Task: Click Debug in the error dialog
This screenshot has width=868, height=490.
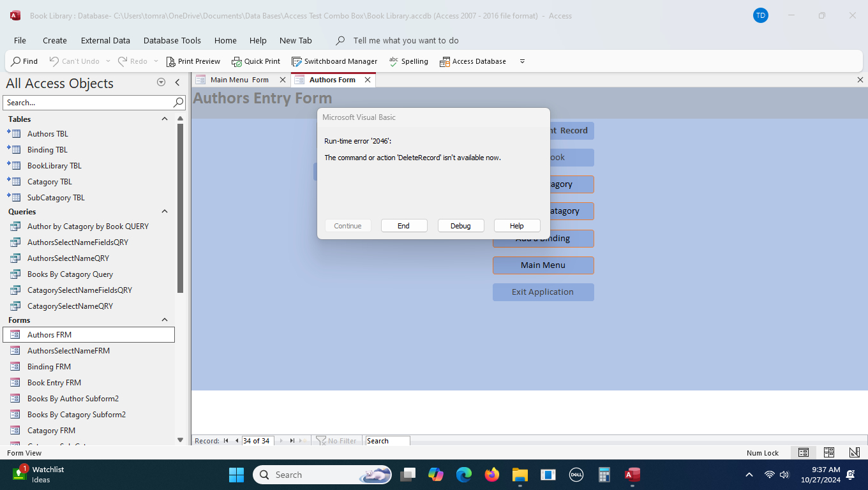Action: [x=461, y=226]
